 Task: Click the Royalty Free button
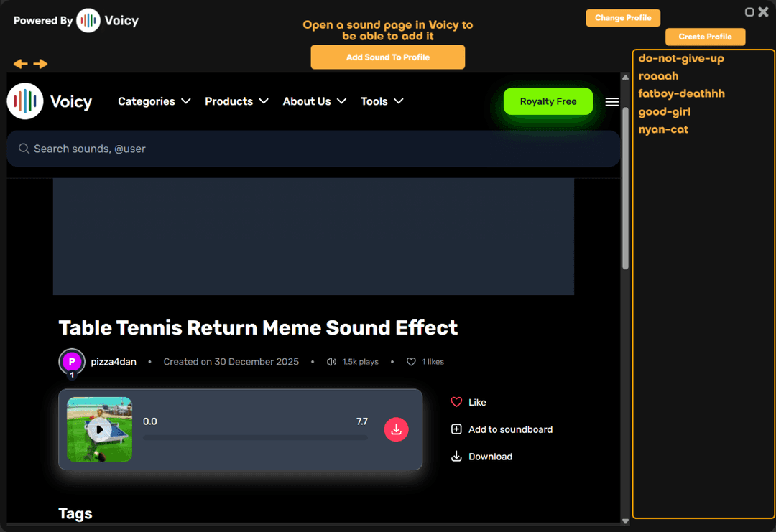[548, 101]
